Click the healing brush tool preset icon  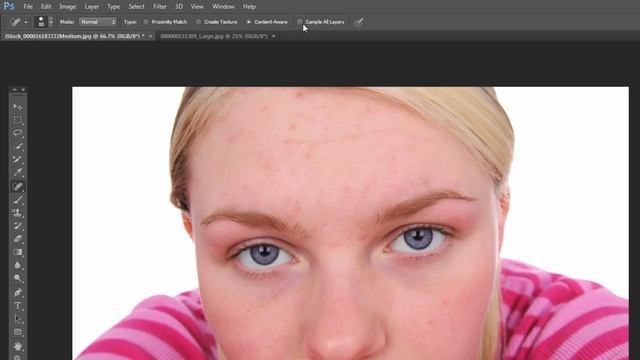point(16,22)
